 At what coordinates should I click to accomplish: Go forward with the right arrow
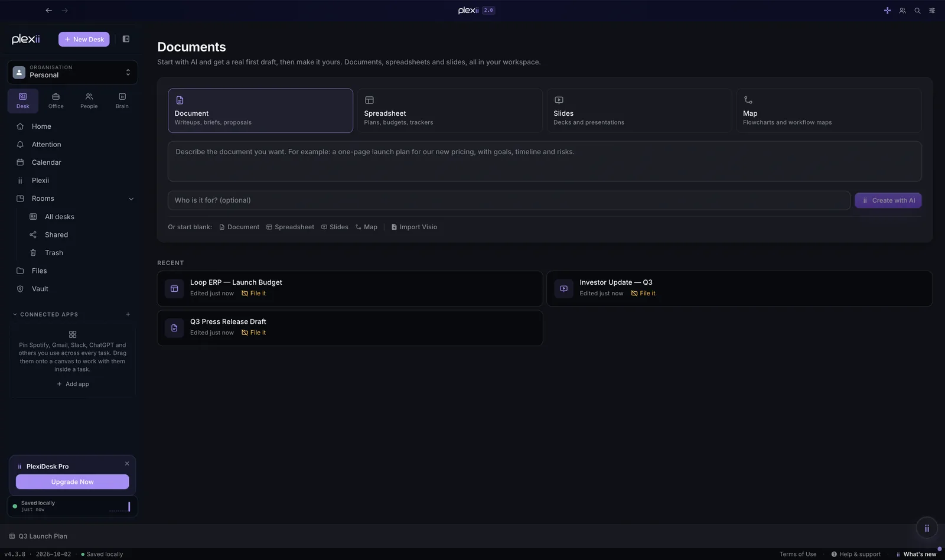tap(65, 10)
